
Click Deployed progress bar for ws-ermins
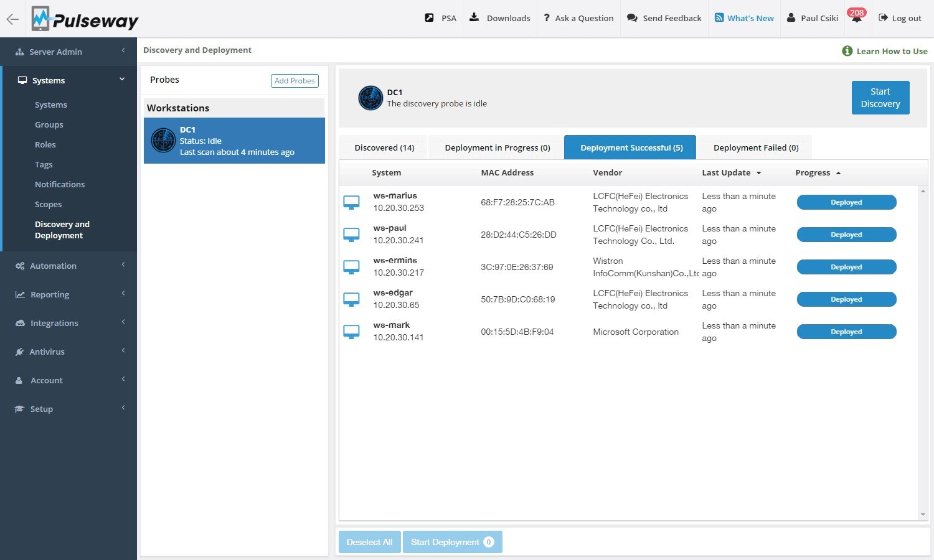pos(846,267)
